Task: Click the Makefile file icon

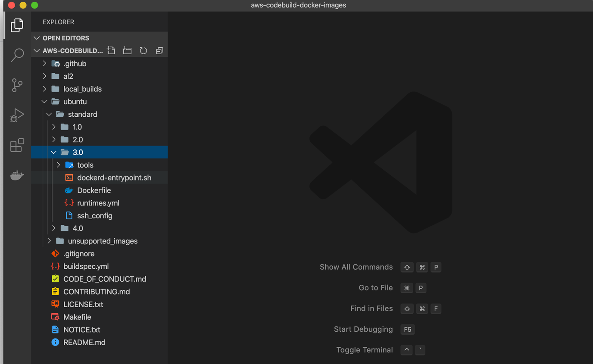Action: click(55, 317)
